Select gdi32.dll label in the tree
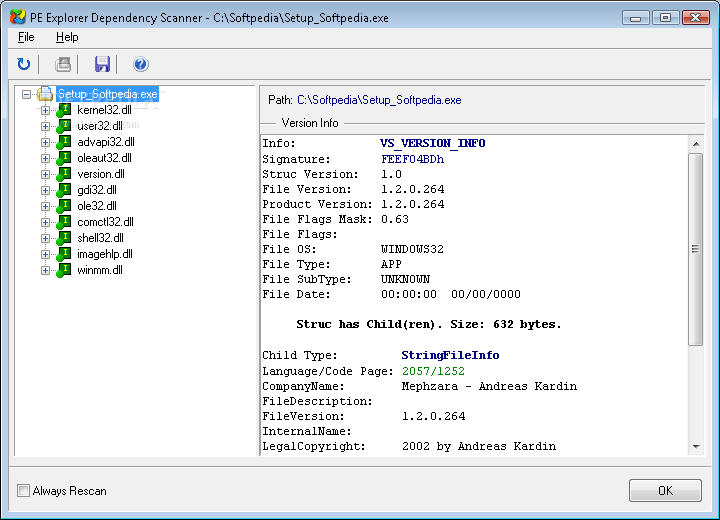Viewport: 720px width, 520px height. point(97,190)
